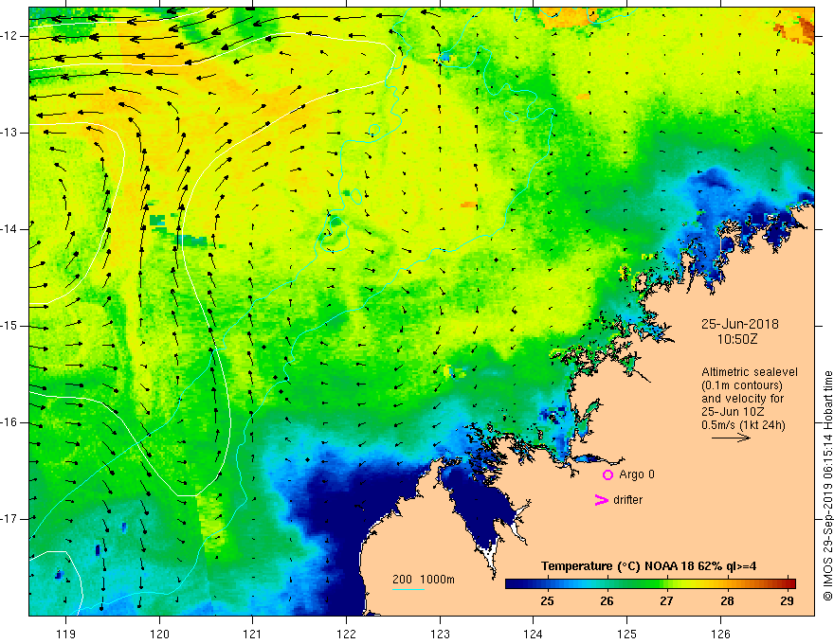Click the cyan 200 1000m depth line sample
Screen dimensions: 834x644
pyautogui.click(x=408, y=589)
